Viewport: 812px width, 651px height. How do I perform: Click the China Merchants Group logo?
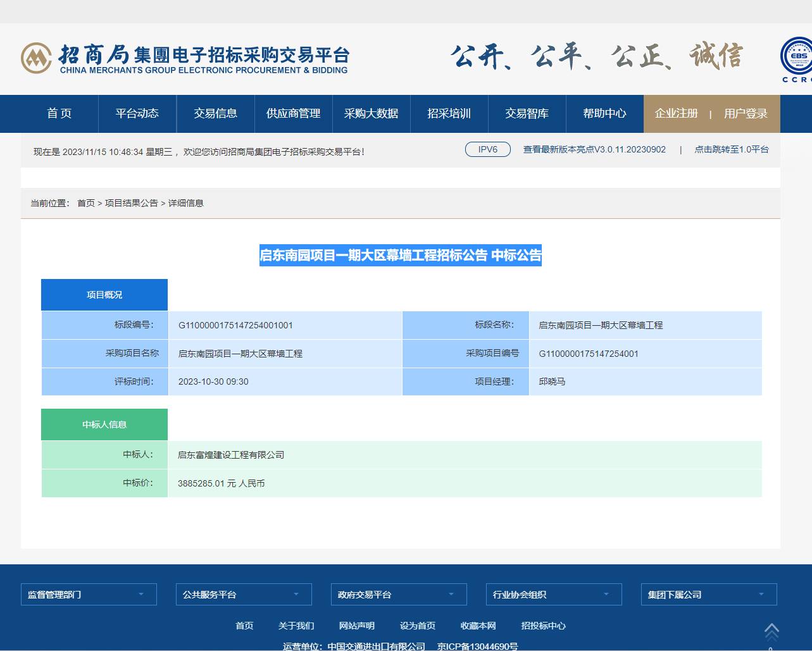tap(185, 58)
